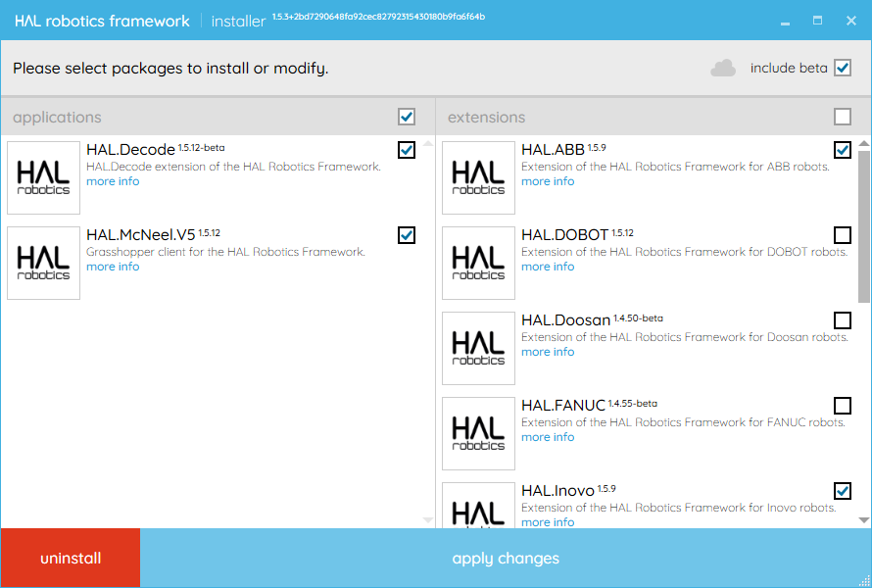Click the HAL.ABB package title
The image size is (872, 588).
[x=553, y=150]
